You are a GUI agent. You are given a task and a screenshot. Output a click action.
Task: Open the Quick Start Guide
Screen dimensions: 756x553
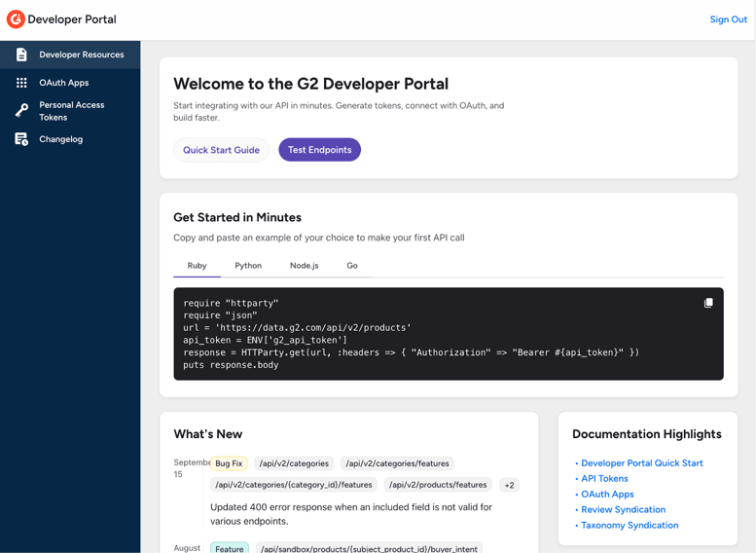[221, 150]
